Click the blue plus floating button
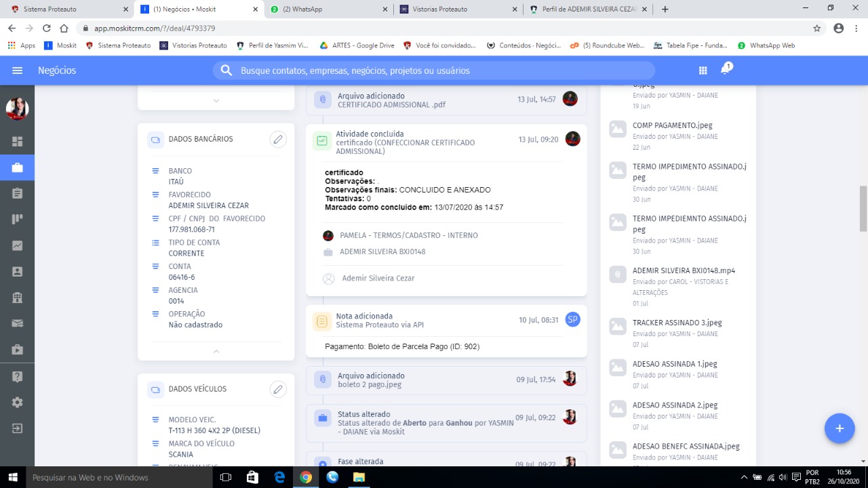Screen dimensions: 868x488 point(839,428)
